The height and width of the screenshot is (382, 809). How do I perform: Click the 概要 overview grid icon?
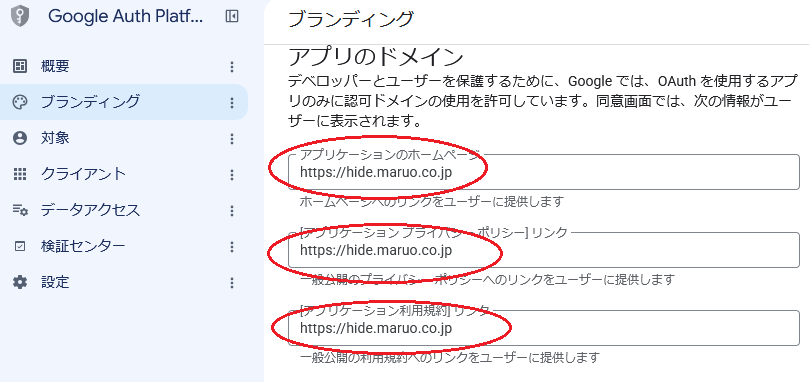20,67
